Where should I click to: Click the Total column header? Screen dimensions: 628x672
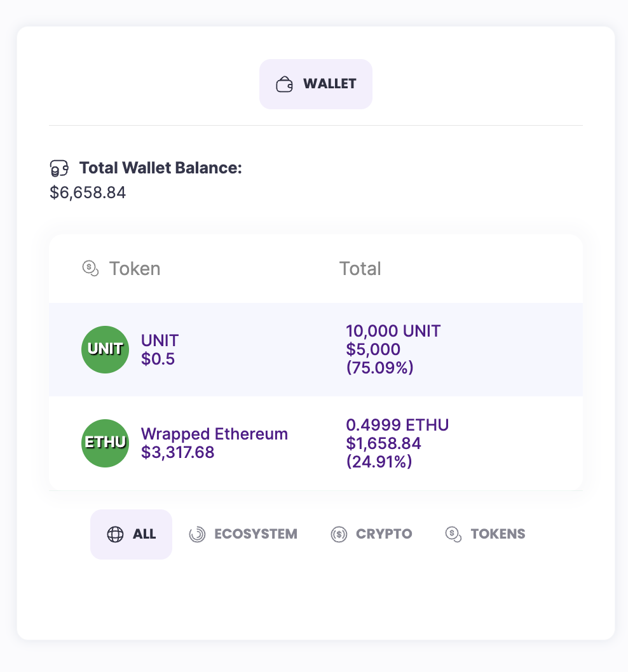(360, 269)
